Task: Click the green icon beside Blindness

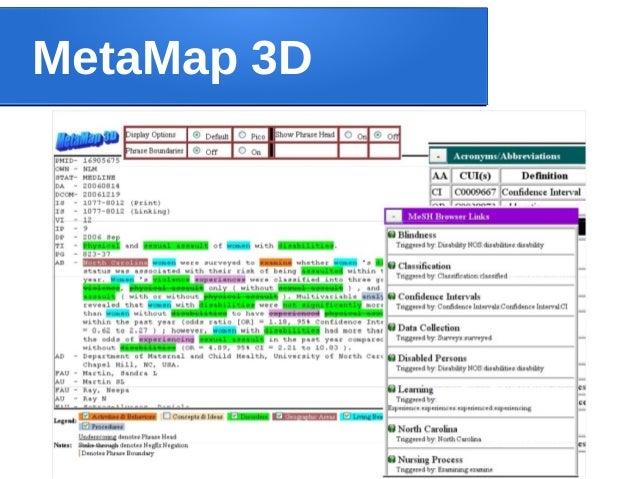Action: (391, 235)
